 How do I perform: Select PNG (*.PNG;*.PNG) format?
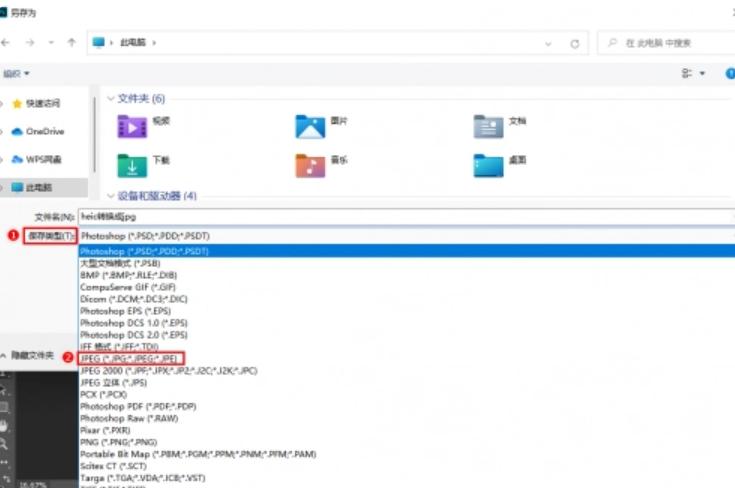click(119, 442)
